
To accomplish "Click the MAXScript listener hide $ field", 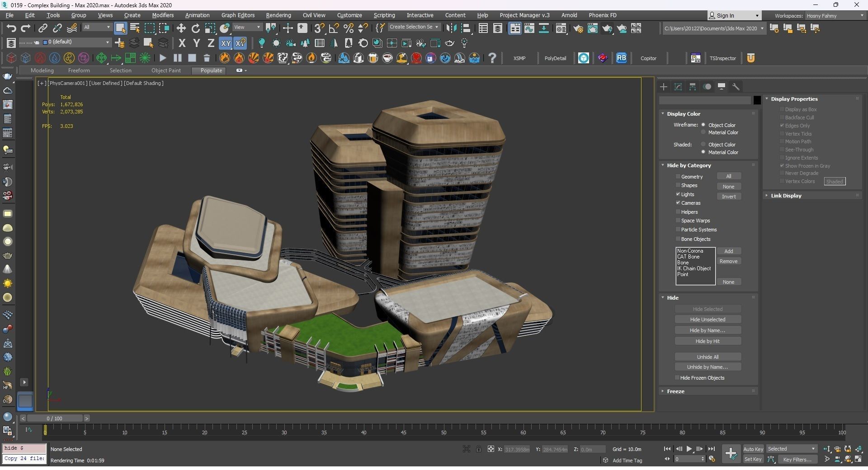I will (x=24, y=448).
